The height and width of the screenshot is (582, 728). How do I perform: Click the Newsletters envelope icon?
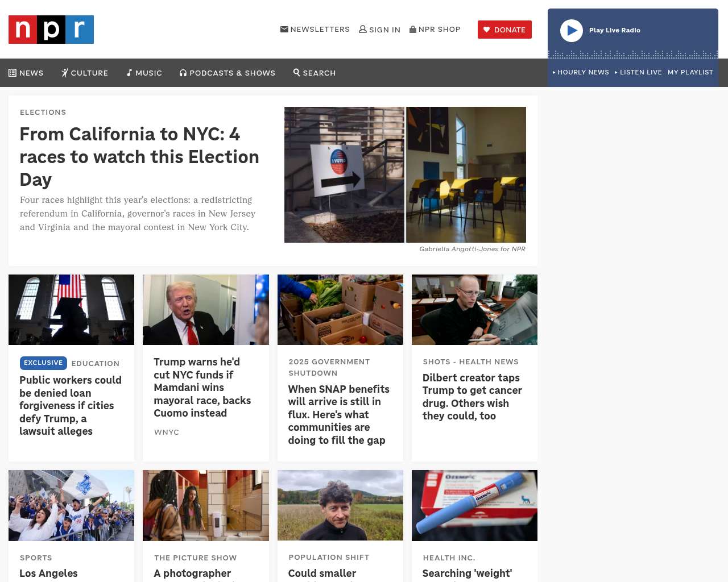point(284,29)
